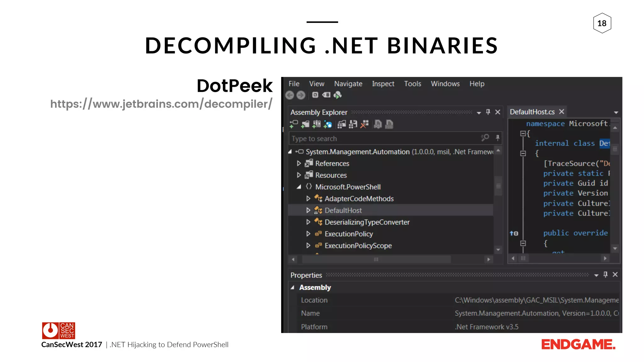This screenshot has width=644, height=362.
Task: Open the Properties panel options dropdown
Action: [596, 275]
